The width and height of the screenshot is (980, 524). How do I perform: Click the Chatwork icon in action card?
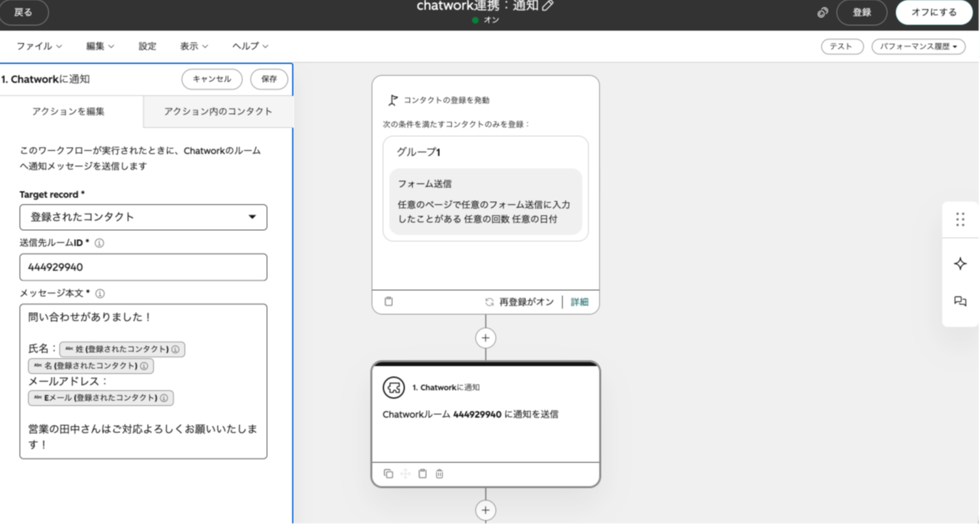coord(393,387)
